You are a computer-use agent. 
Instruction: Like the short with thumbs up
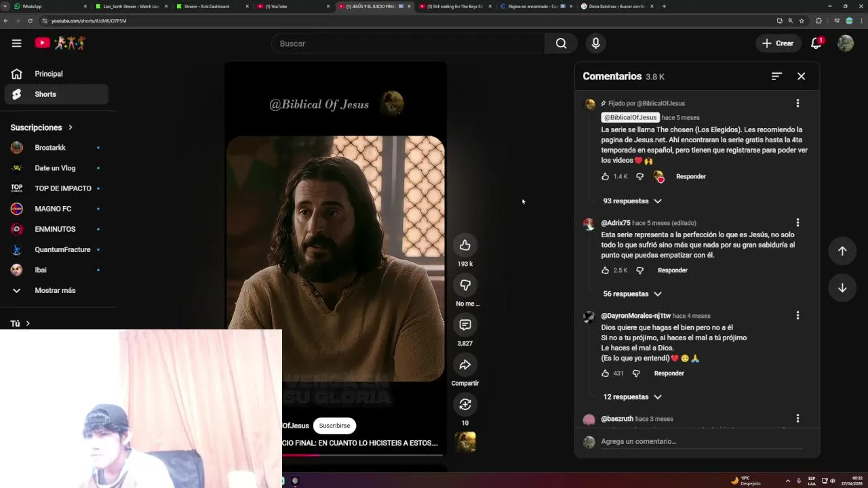click(465, 245)
